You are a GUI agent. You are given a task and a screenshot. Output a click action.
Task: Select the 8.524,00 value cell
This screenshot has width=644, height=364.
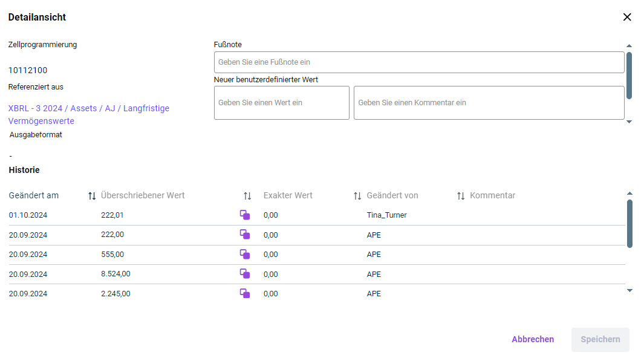115,274
